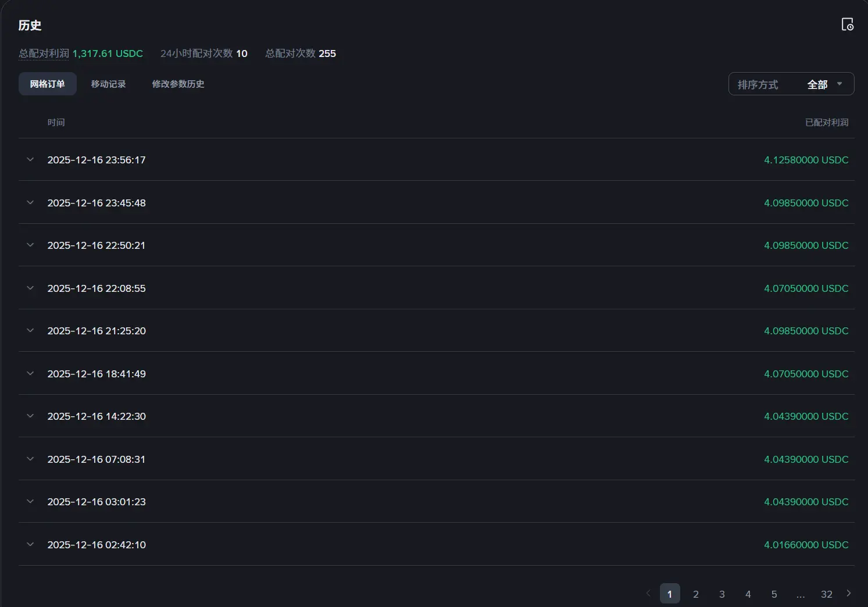Expand the 02:42:10 order row
The image size is (868, 607).
pyautogui.click(x=30, y=544)
